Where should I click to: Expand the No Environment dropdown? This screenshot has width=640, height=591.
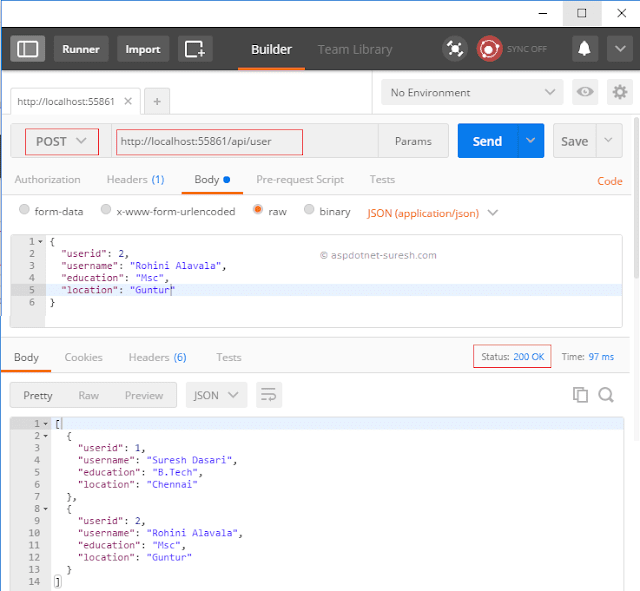coord(472,92)
